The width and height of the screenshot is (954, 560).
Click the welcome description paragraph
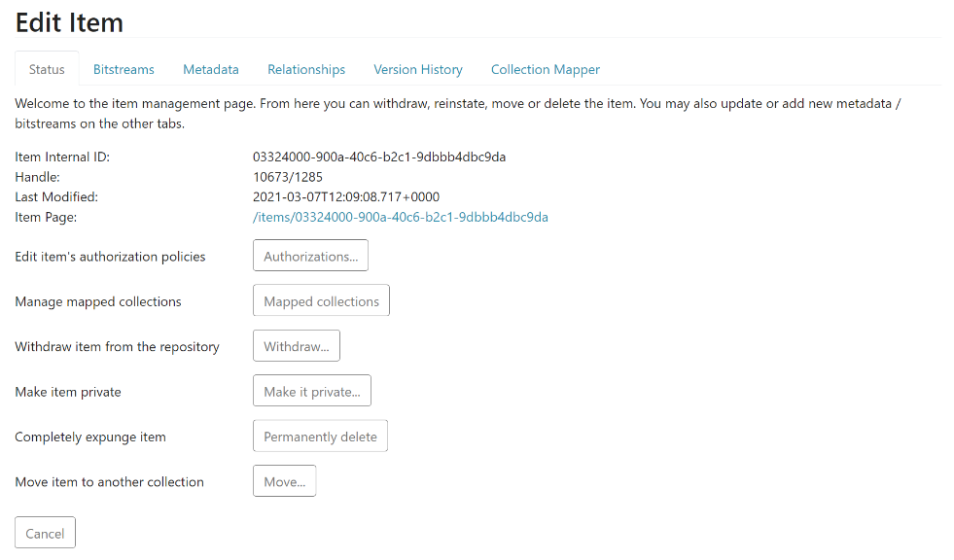click(457, 113)
